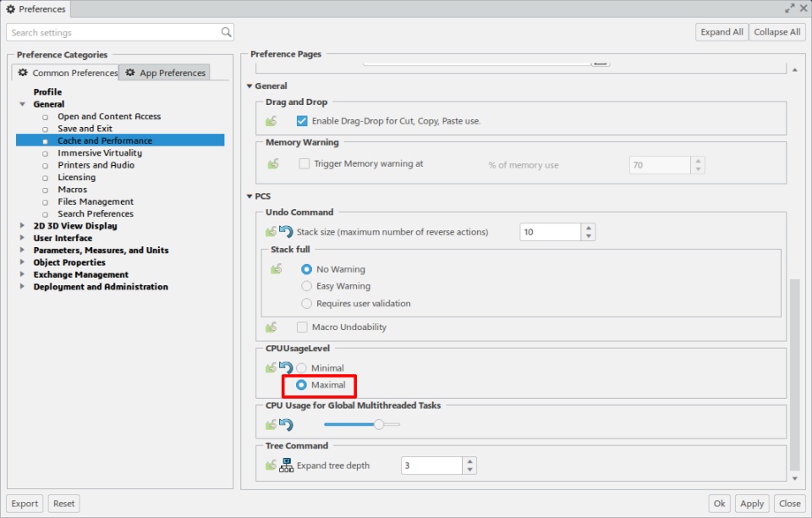812x518 pixels.
Task: Click the Apply button
Action: [x=752, y=504]
